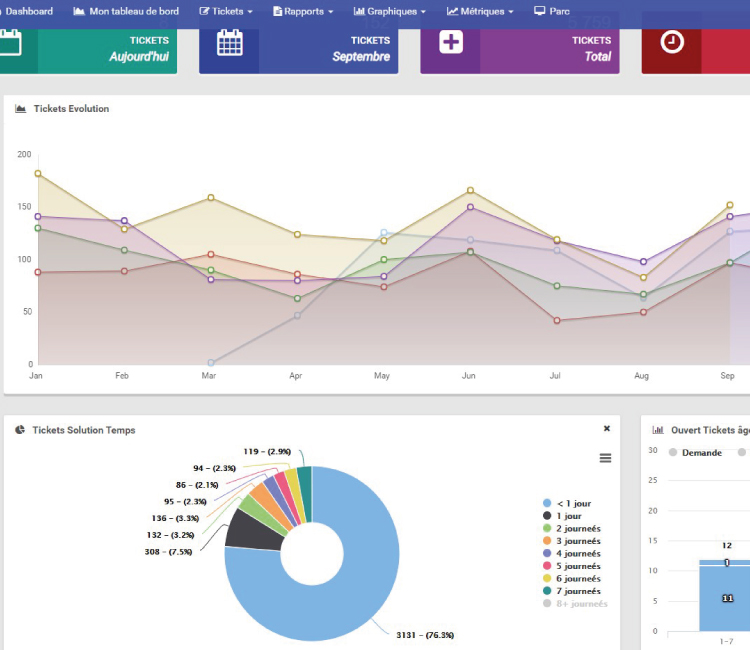Click Ouvert Tickets panel title

710,430
